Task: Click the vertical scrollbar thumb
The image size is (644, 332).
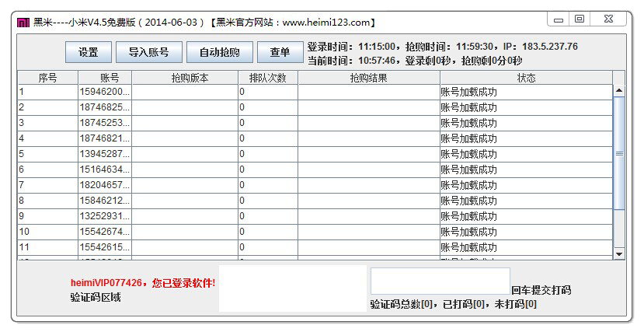Action: tap(619, 153)
